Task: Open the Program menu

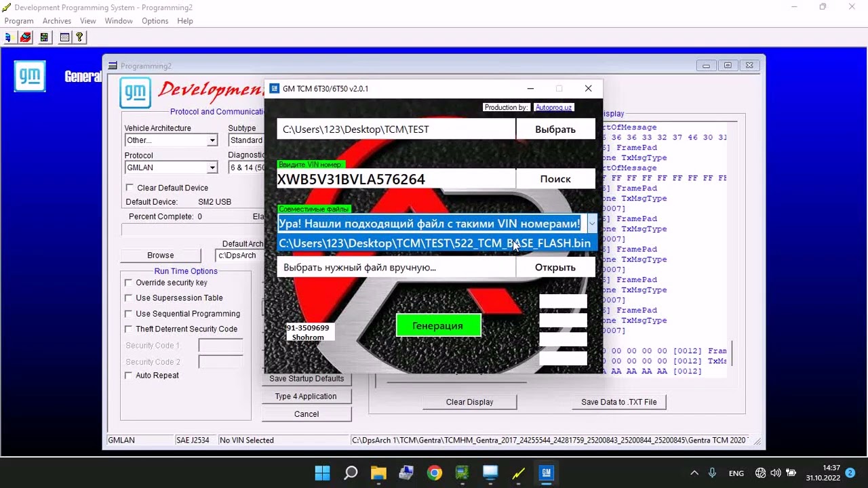Action: pyautogui.click(x=19, y=21)
